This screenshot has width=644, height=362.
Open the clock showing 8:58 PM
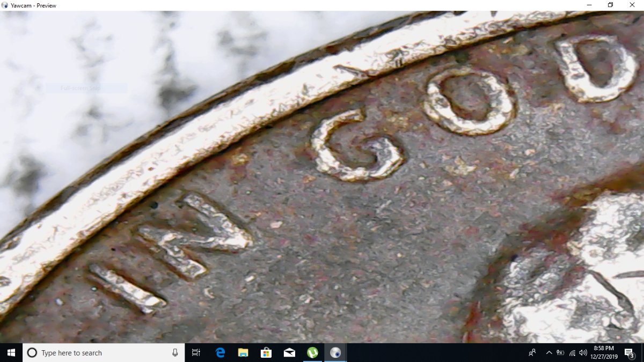tap(604, 352)
